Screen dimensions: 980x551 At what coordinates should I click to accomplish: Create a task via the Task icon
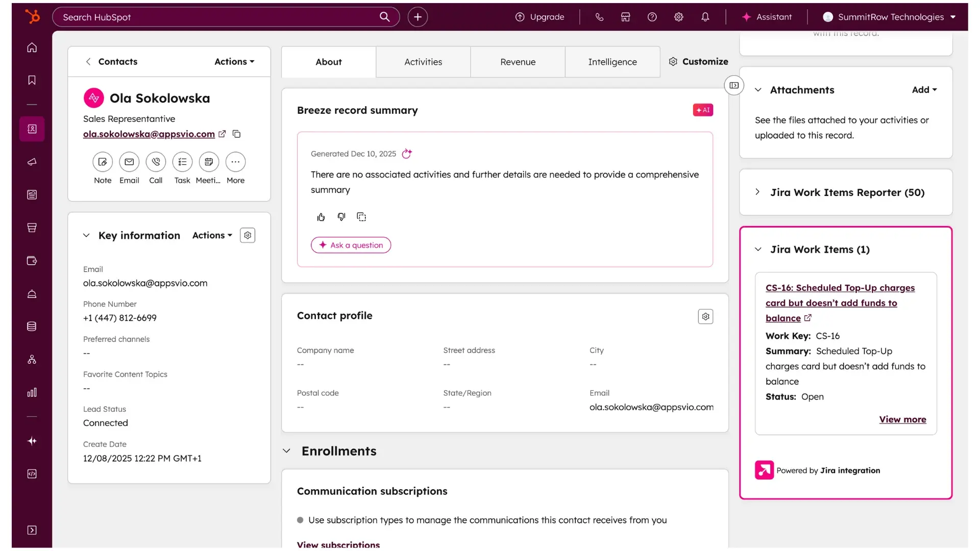(182, 162)
